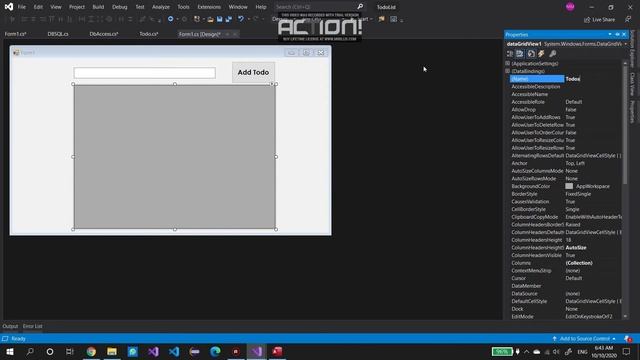
Task: Open the Output tab at bottom
Action: [10, 327]
